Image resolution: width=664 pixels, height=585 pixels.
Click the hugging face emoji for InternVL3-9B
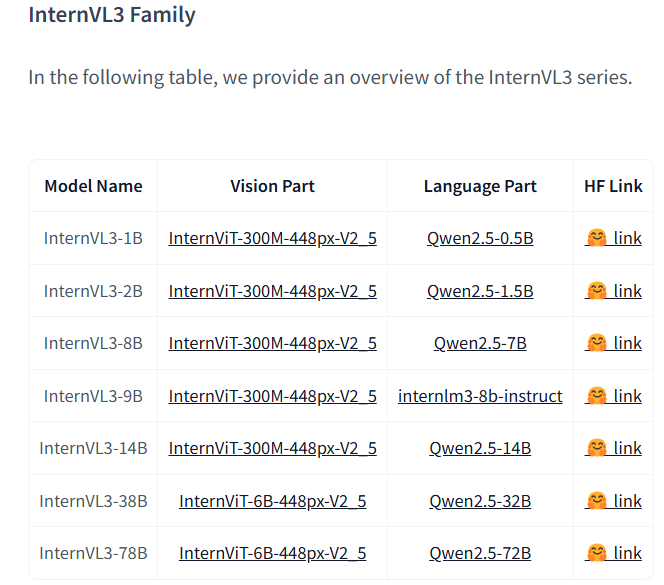point(597,396)
